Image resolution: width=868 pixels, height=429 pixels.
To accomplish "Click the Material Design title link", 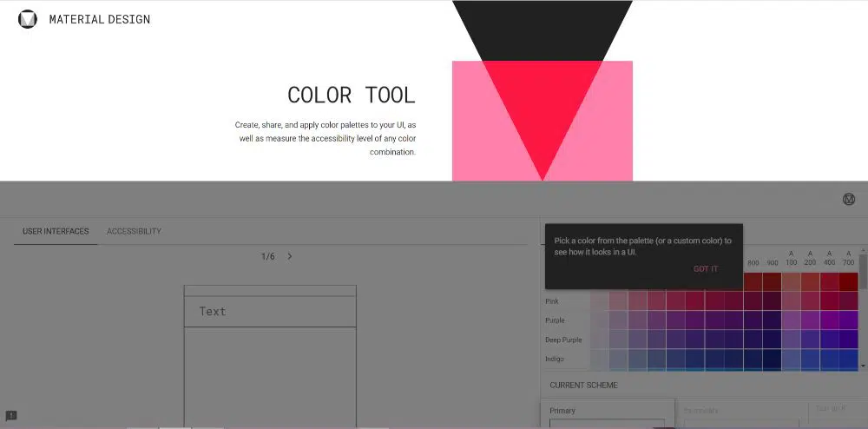I will (x=100, y=19).
